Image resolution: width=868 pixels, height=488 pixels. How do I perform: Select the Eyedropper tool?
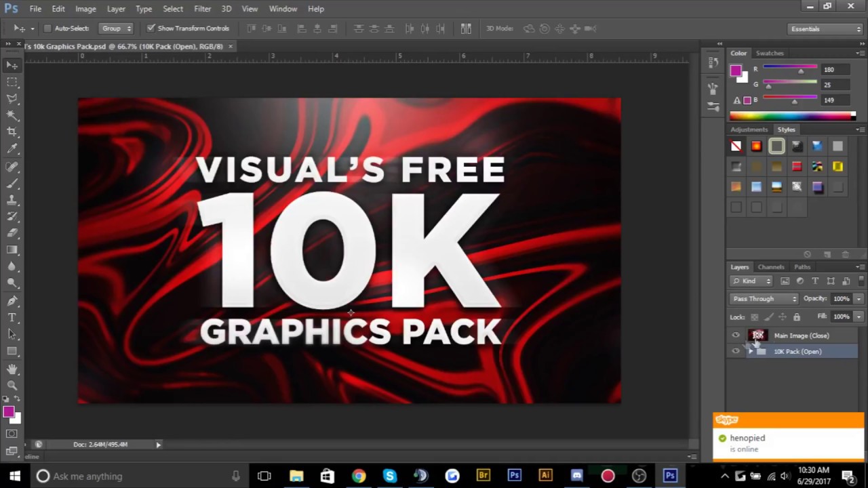point(12,150)
